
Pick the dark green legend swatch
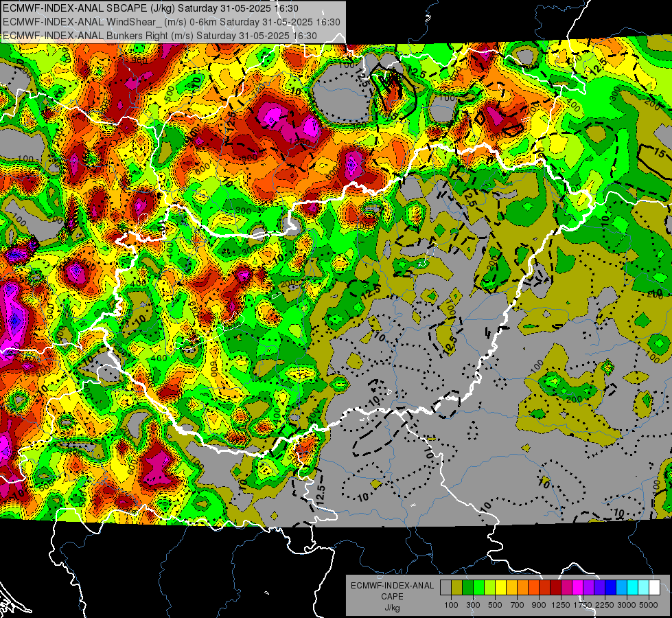pos(467,588)
